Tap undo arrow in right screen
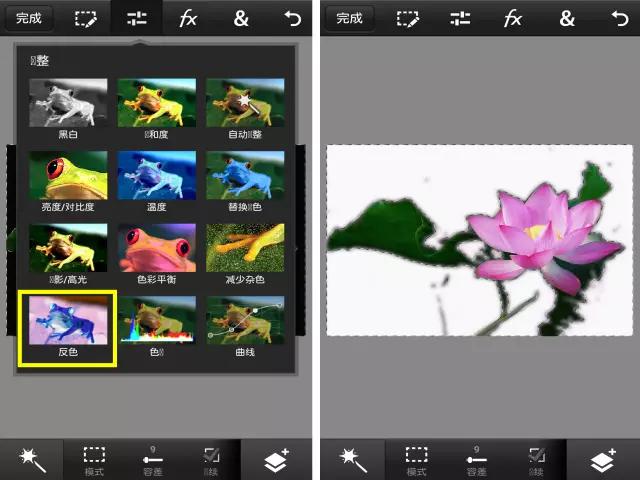This screenshot has width=640, height=480. point(620,19)
